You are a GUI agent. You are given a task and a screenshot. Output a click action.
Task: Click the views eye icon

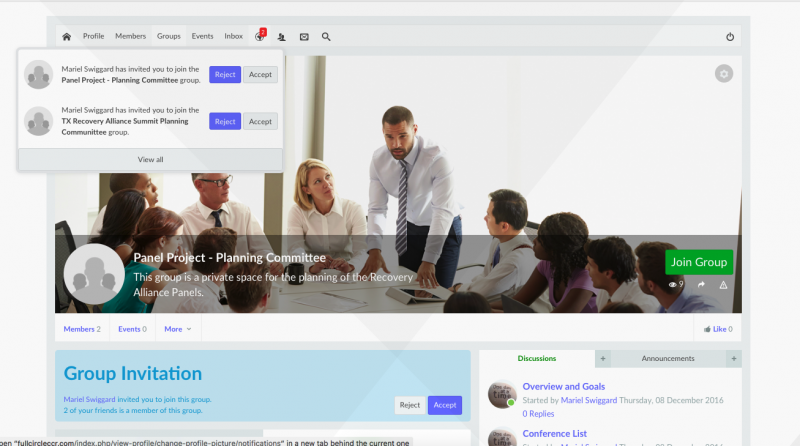(x=672, y=285)
